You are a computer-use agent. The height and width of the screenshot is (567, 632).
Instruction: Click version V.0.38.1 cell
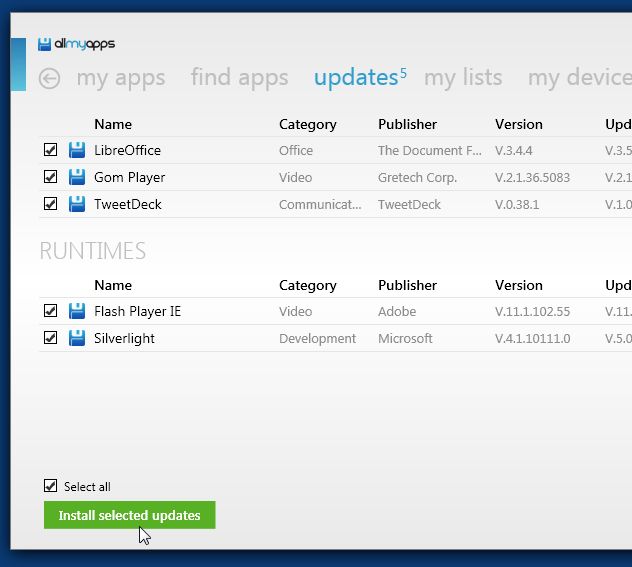517,205
